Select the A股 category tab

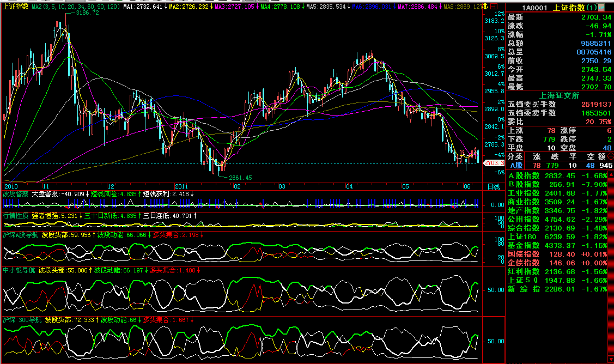(516, 165)
